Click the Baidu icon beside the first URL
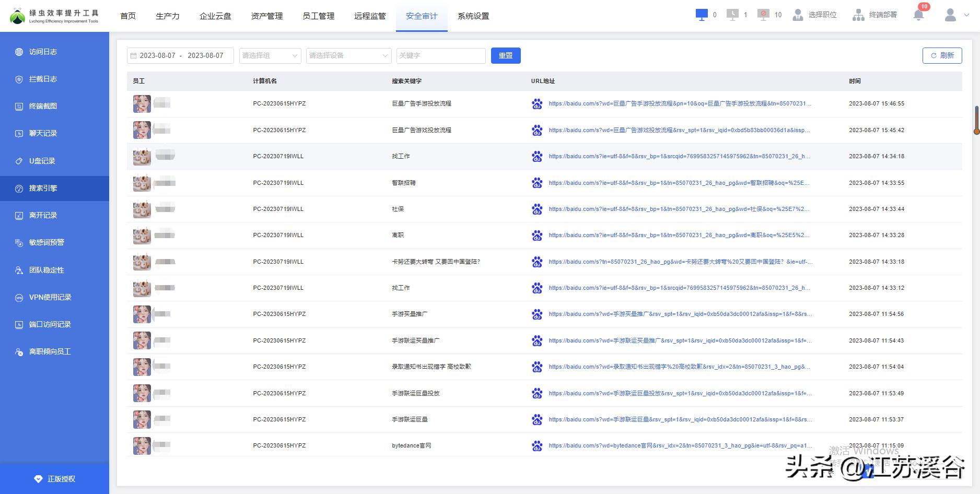 (537, 103)
